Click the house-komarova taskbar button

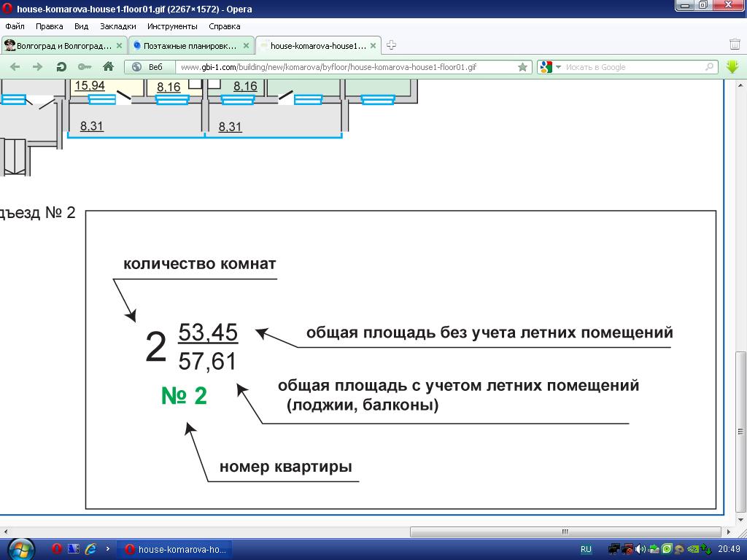177,549
